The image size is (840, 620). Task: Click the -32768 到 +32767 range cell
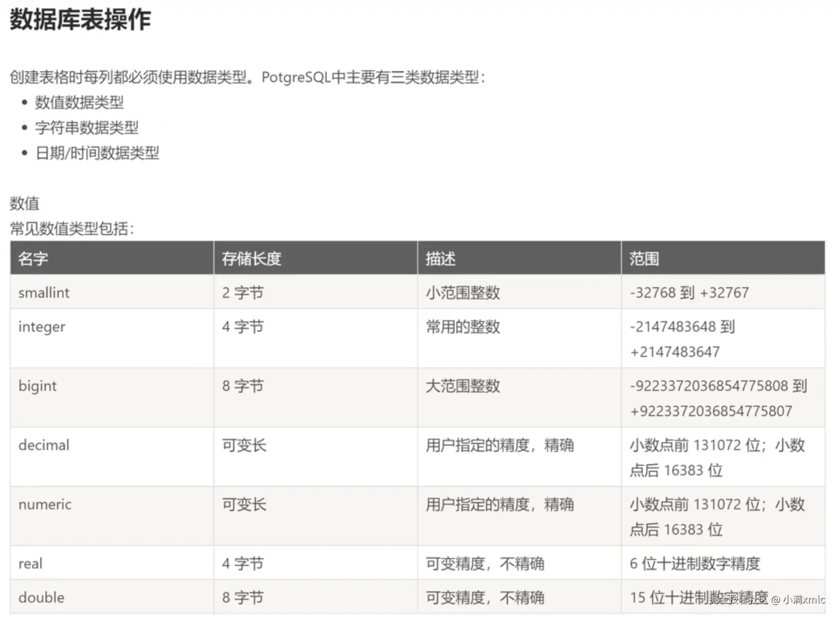(x=689, y=293)
